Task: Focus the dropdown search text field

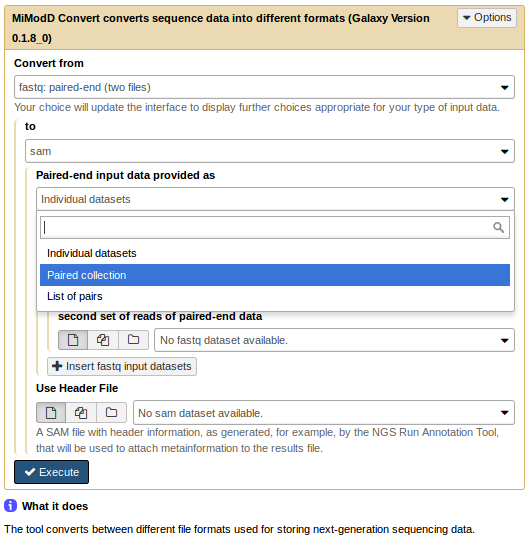Action: [x=275, y=227]
